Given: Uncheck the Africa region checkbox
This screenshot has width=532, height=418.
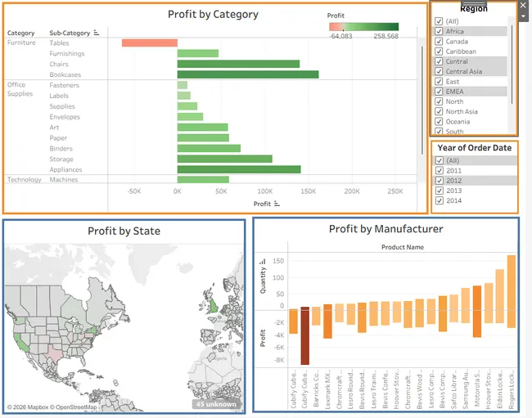Looking at the screenshot, I should pos(439,31).
